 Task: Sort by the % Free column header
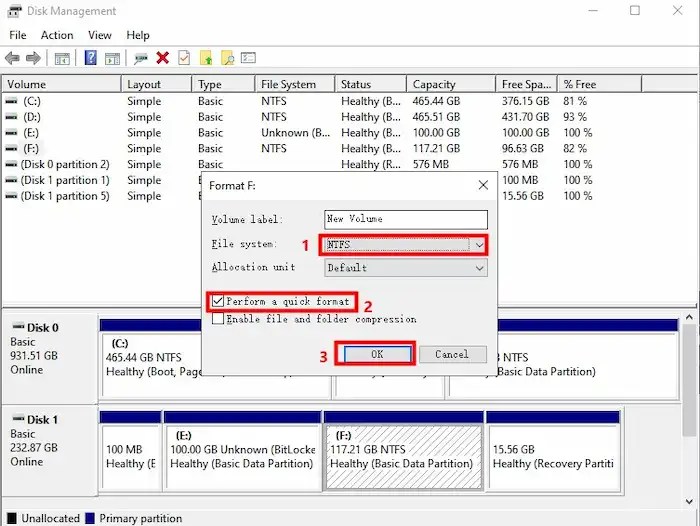(600, 84)
